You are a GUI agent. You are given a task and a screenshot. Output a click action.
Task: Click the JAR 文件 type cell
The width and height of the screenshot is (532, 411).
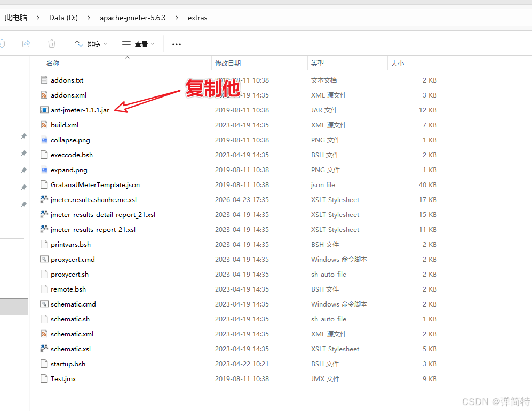(x=324, y=110)
